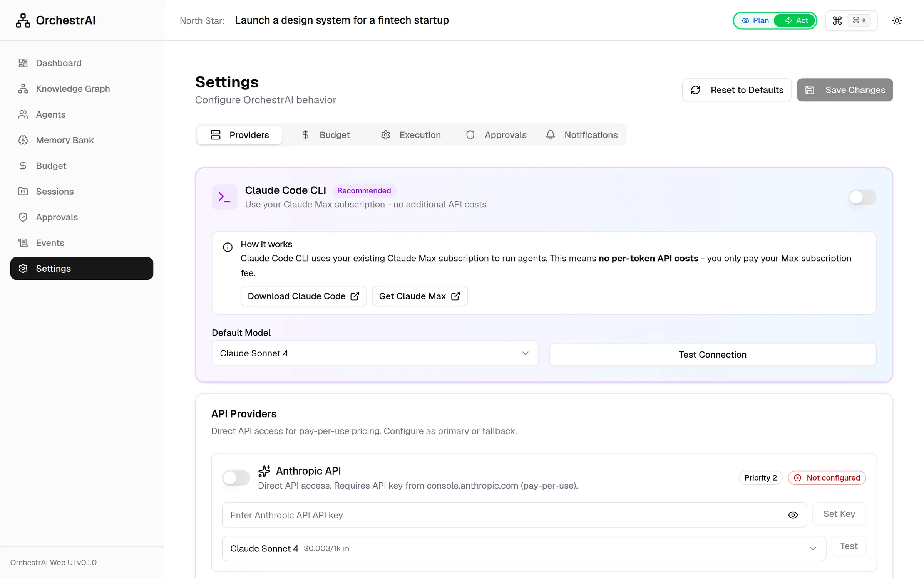Open the Budget page in the sidebar
The width and height of the screenshot is (924, 578).
point(82,166)
